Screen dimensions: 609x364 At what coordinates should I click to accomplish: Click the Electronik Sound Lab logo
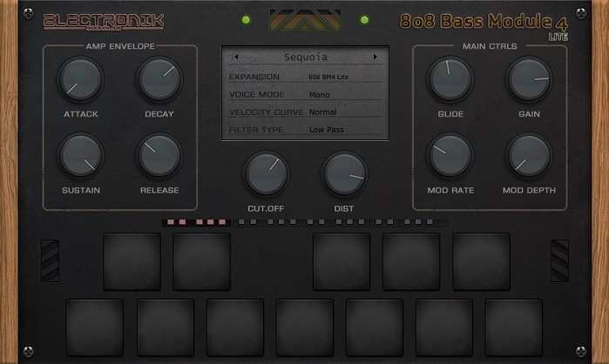(x=104, y=22)
